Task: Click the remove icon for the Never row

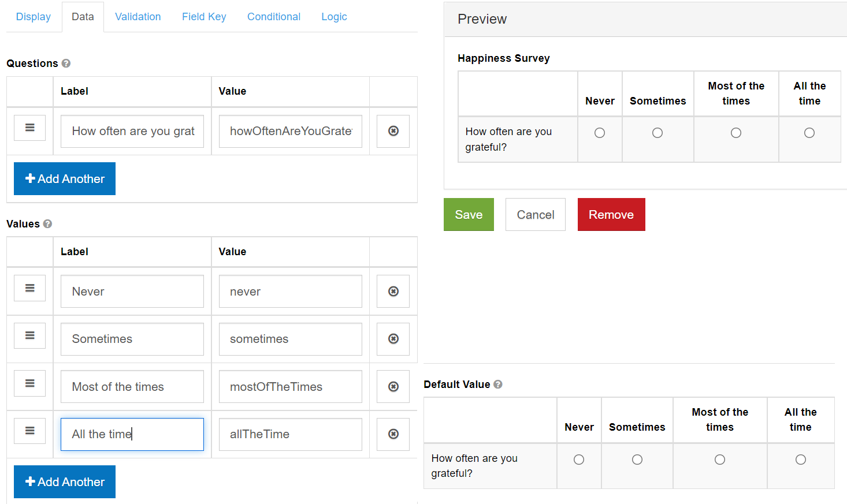Action: tap(393, 292)
